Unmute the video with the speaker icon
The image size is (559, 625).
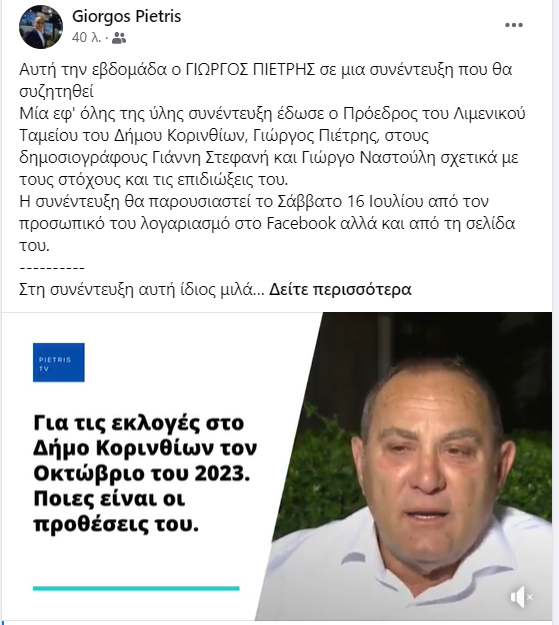(522, 597)
